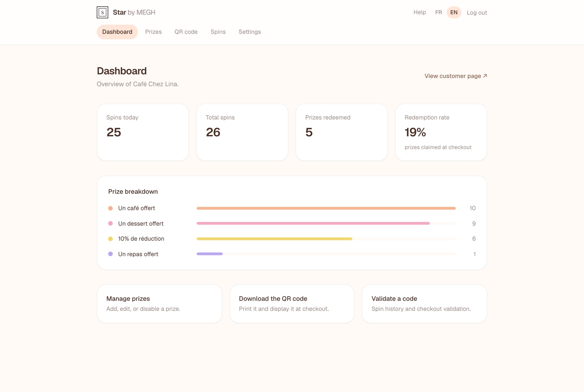The width and height of the screenshot is (584, 392).
Task: Click 'Overview of Café Chez Lina.' text
Action: pyautogui.click(x=138, y=84)
